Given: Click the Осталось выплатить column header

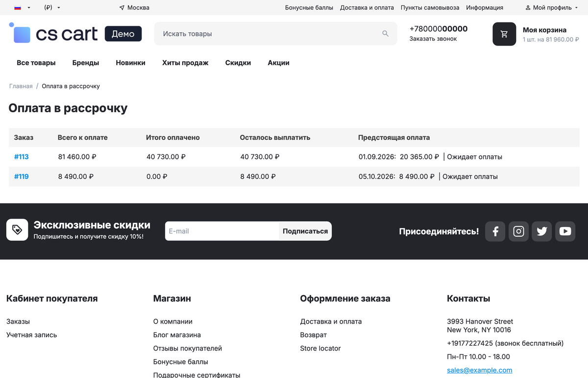Looking at the screenshot, I should tap(275, 138).
